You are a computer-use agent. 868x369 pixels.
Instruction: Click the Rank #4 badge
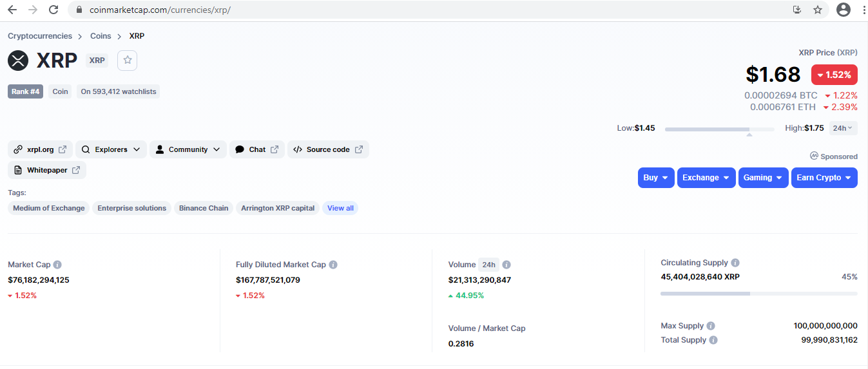[x=26, y=91]
